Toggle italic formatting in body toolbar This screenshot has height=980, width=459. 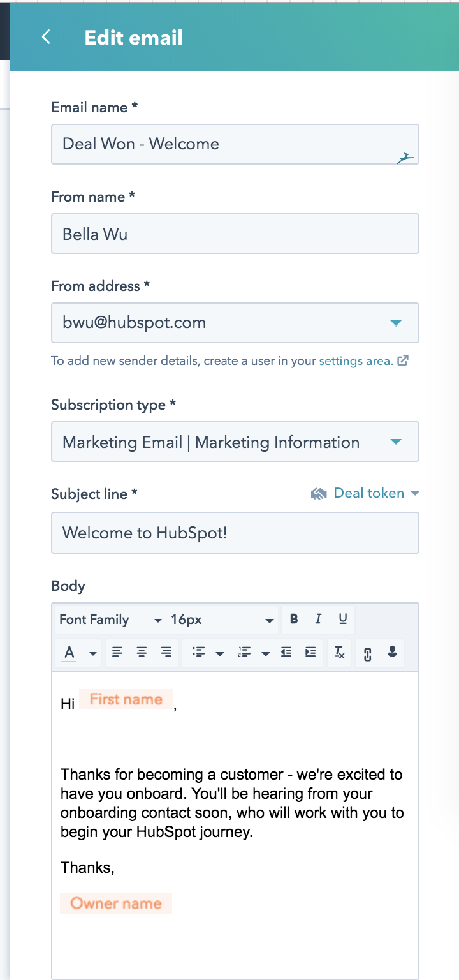[318, 619]
